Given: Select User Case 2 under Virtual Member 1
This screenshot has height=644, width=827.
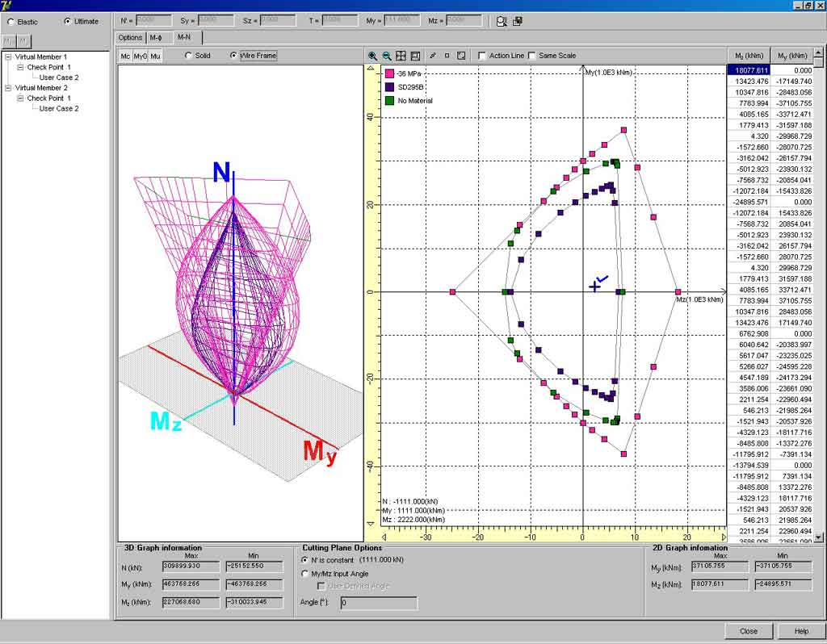Looking at the screenshot, I should pos(59,77).
